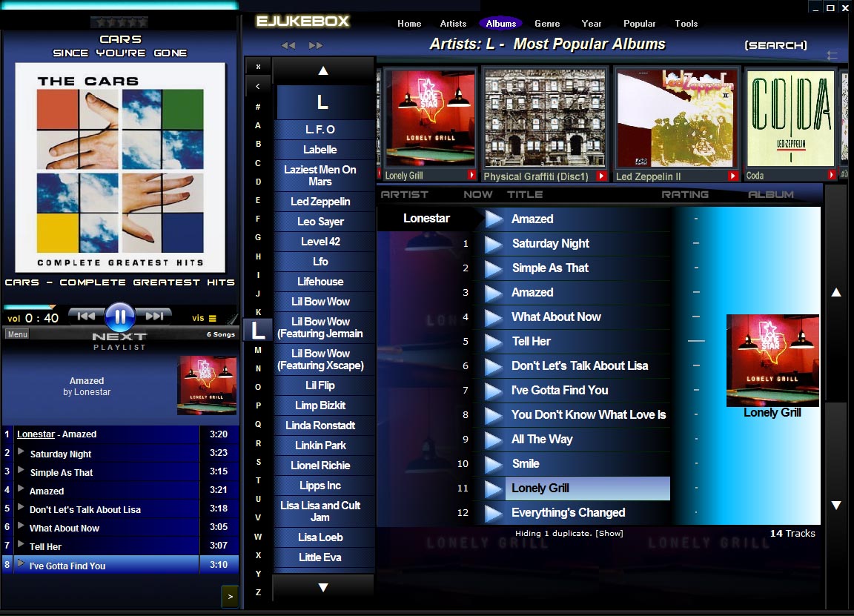Click the forward navigation arrows below EJUKEBOX
The image size is (854, 616).
pos(317,45)
